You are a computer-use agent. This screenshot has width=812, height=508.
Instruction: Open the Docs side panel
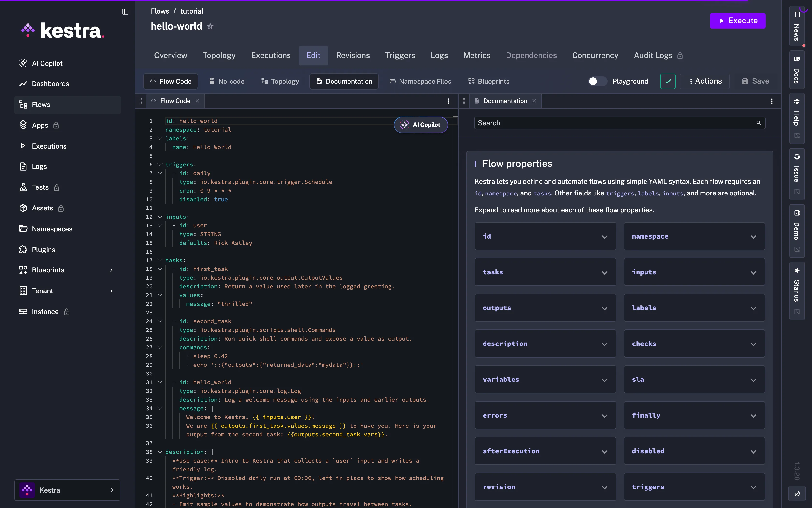point(797,70)
